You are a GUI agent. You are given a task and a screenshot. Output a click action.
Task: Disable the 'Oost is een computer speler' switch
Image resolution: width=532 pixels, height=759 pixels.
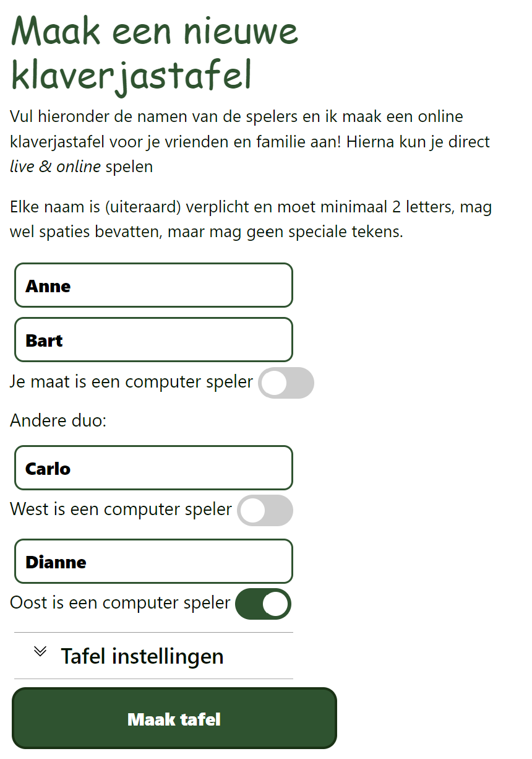pyautogui.click(x=263, y=604)
